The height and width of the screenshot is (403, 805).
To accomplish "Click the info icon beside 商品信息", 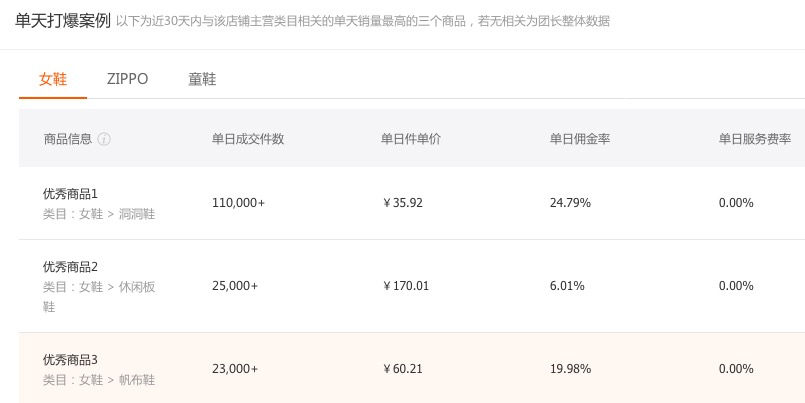I will pos(104,139).
